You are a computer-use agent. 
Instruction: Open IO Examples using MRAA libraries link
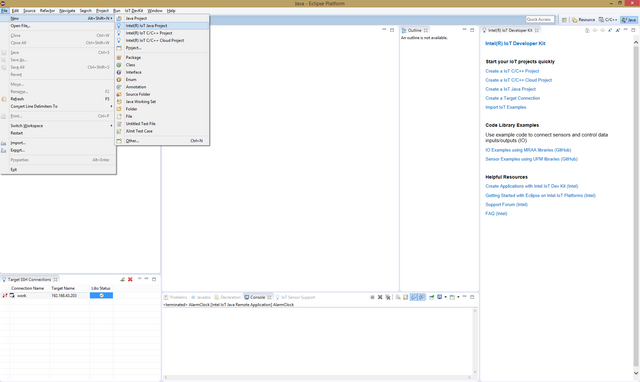point(528,150)
